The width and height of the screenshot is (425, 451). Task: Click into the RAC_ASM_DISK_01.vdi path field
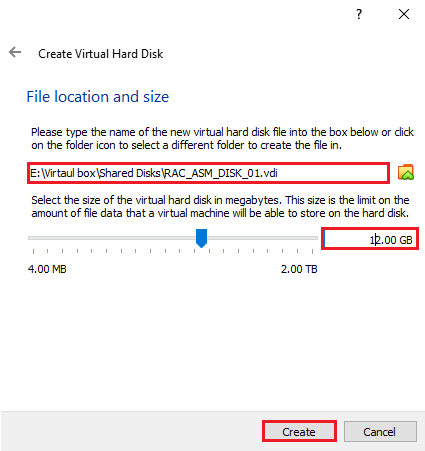click(x=208, y=173)
